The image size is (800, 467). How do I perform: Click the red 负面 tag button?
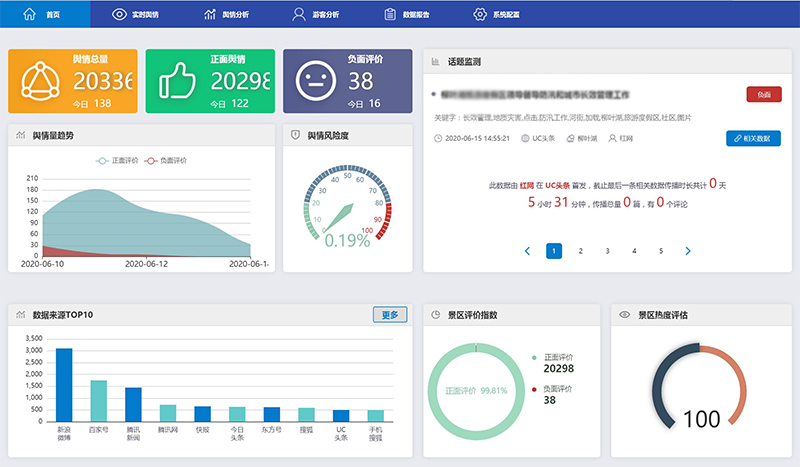coord(764,94)
